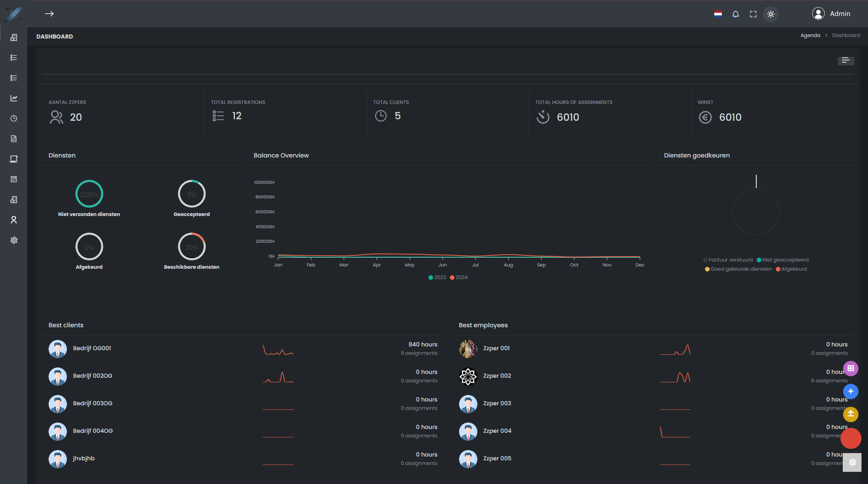
Task: Open Bedrijf OG001 client entry
Action: (x=92, y=348)
